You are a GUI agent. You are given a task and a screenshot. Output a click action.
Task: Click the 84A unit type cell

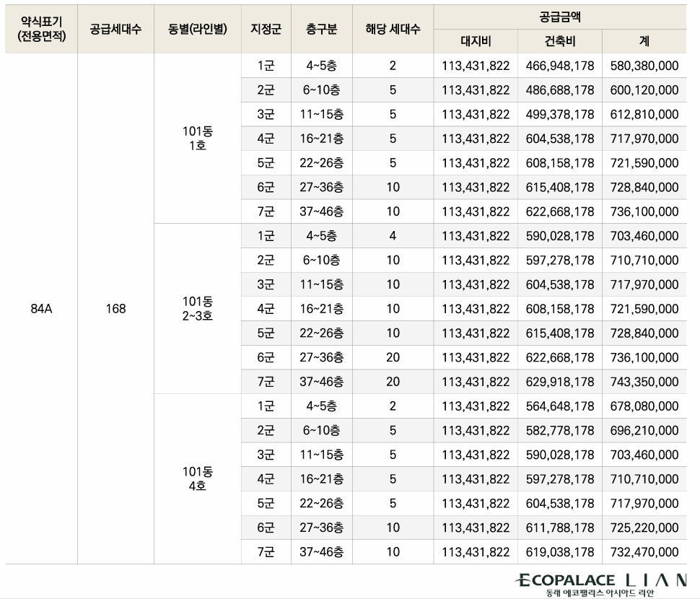point(39,309)
